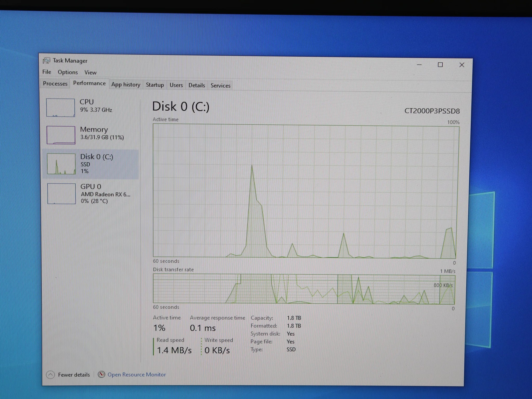Click the Task Manager title bar icon
Screen dimensions: 532x399
[46, 61]
